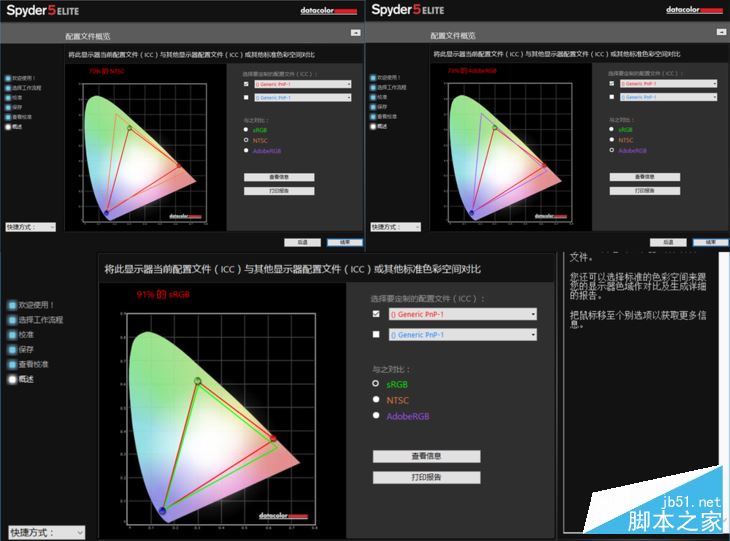Select 校准 step icon in bottom window sidebar

pyautogui.click(x=12, y=335)
